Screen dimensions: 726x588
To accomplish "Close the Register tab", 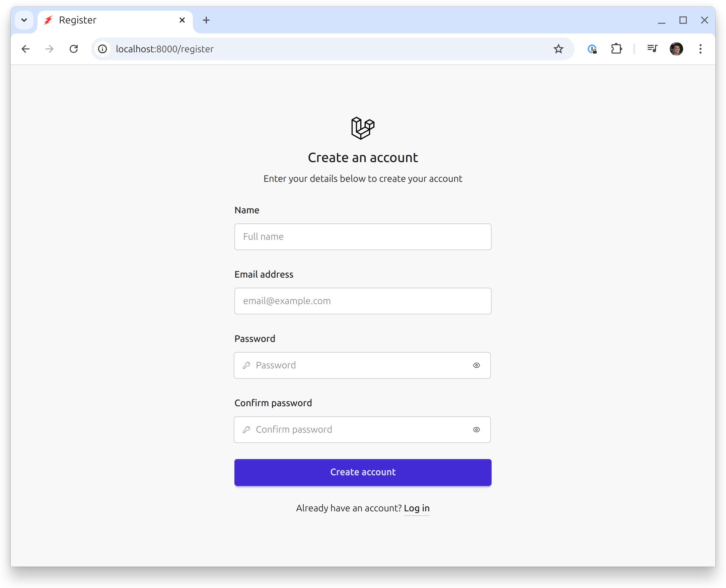I will pos(182,20).
